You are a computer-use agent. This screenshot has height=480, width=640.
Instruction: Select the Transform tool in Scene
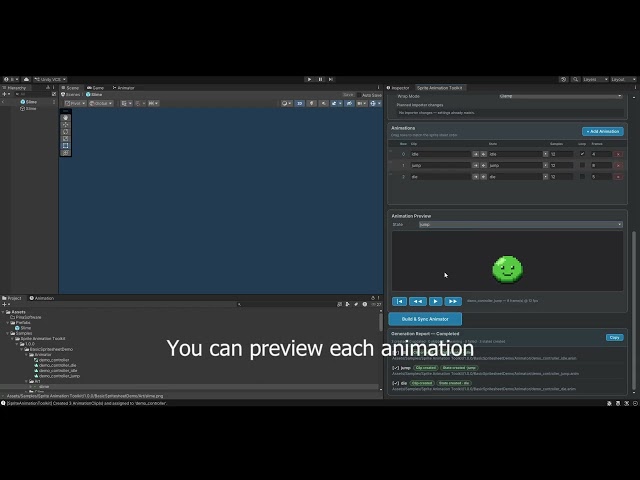click(65, 153)
